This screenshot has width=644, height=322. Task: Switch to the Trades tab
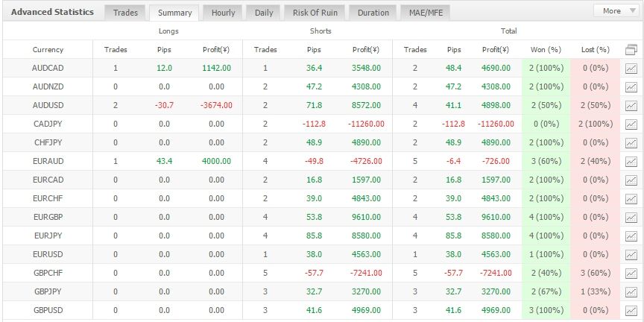(125, 13)
